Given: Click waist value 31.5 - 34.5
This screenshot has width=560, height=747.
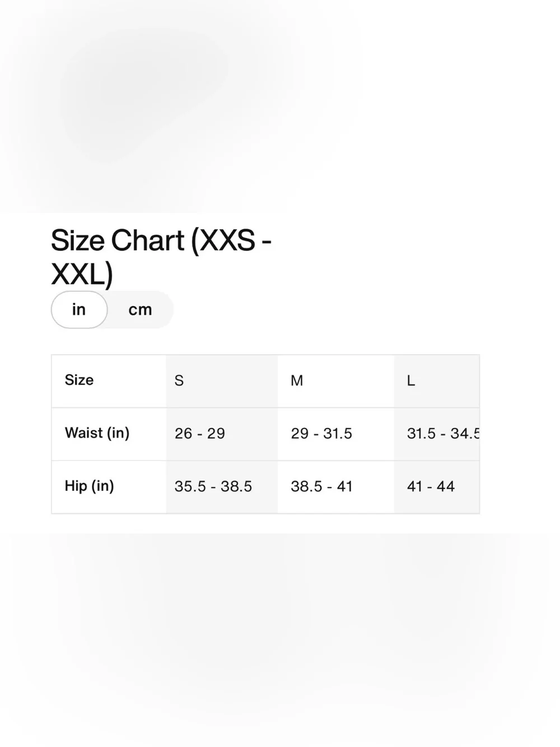Looking at the screenshot, I should 443,433.
